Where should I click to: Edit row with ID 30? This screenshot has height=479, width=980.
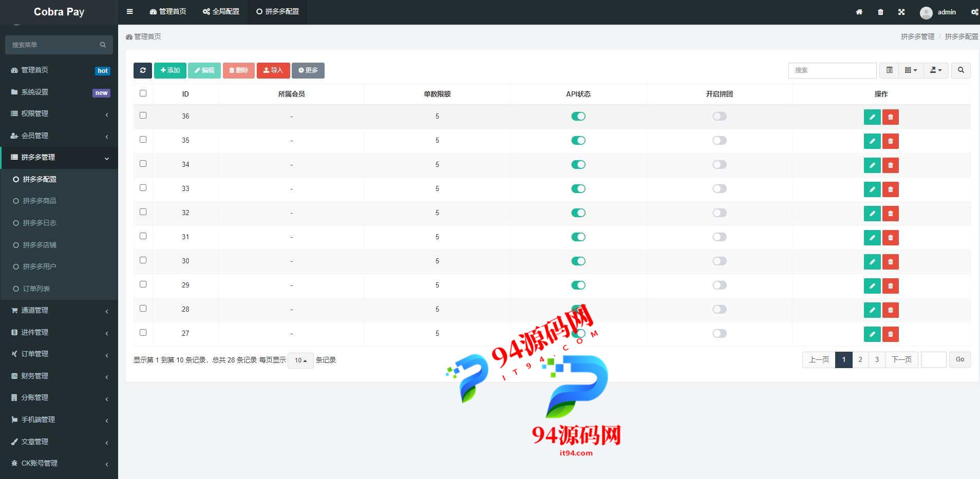[872, 262]
